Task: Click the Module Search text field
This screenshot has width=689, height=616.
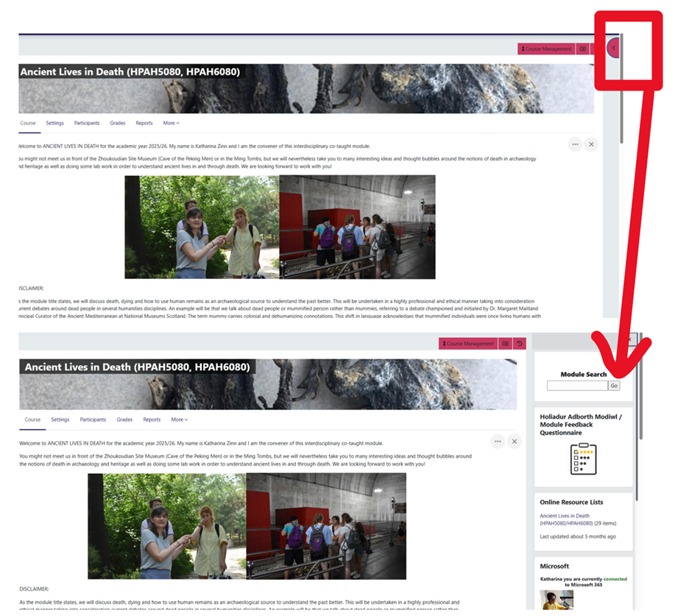Action: [576, 386]
